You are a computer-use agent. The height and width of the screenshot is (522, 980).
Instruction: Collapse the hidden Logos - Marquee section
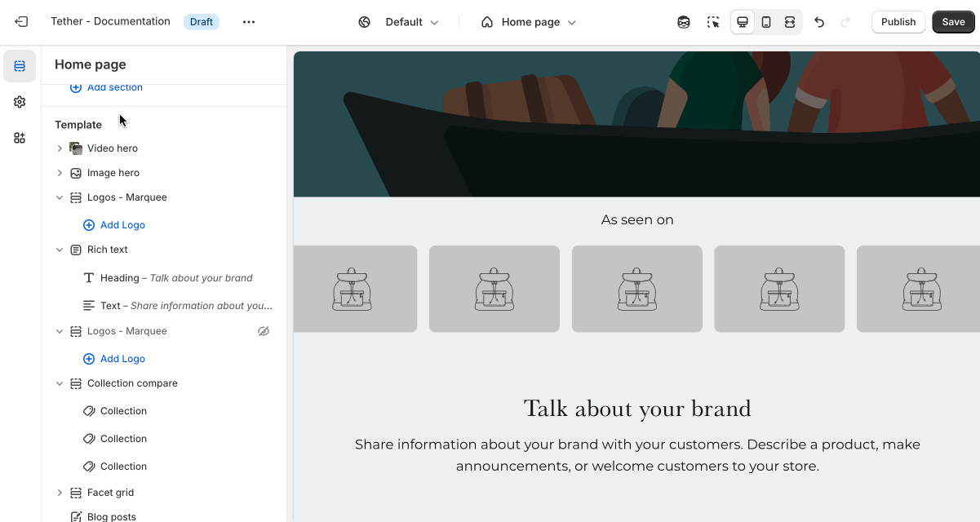[x=60, y=331]
